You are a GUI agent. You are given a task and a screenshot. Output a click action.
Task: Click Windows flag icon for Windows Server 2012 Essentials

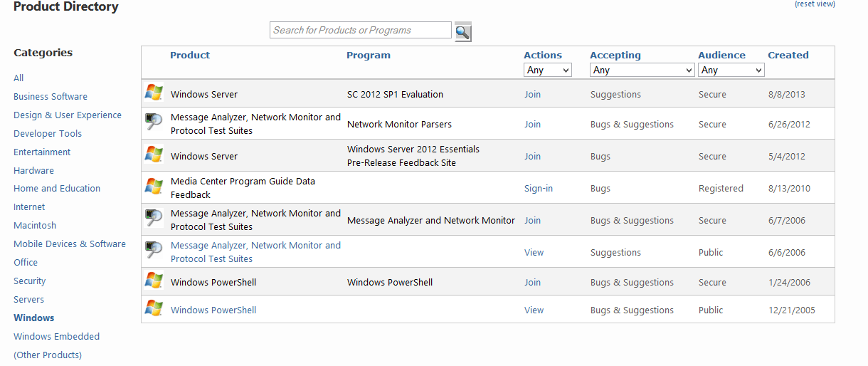154,155
